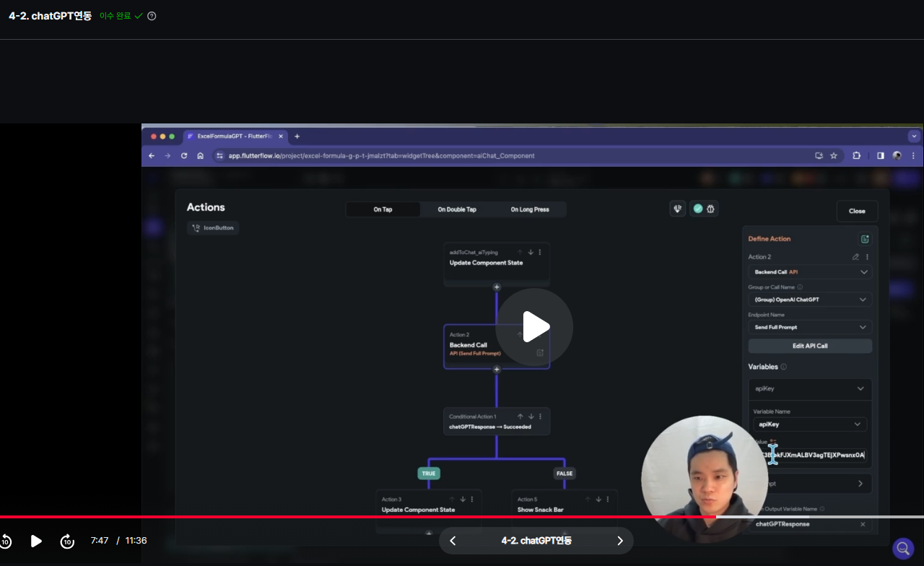
Task: Open the Send Full Prompt endpoint dropdown
Action: [810, 327]
